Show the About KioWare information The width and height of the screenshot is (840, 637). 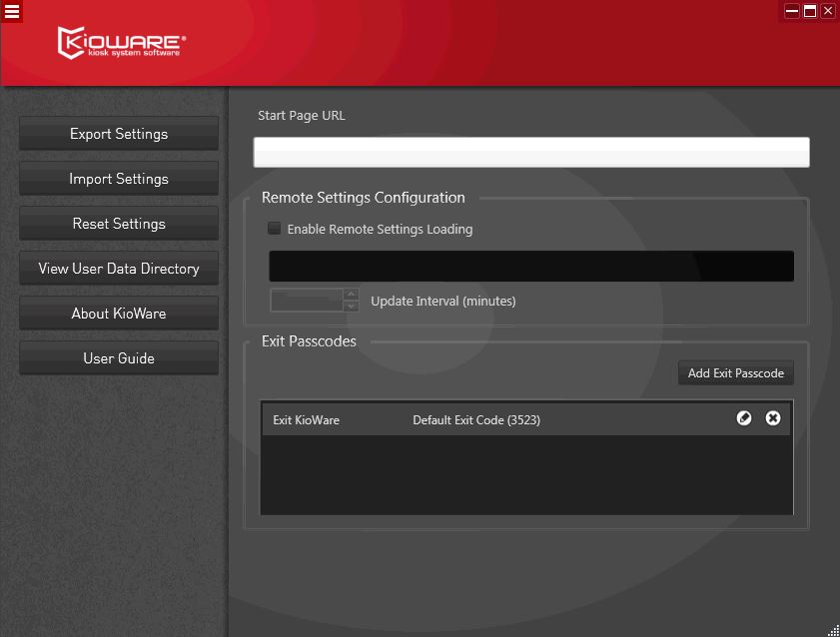pyautogui.click(x=119, y=314)
